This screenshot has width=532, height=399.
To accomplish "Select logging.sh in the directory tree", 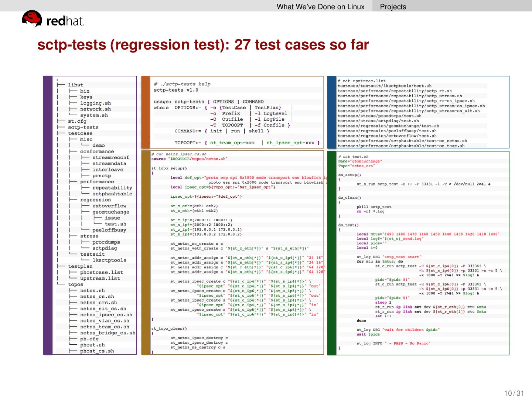I will [95, 103].
